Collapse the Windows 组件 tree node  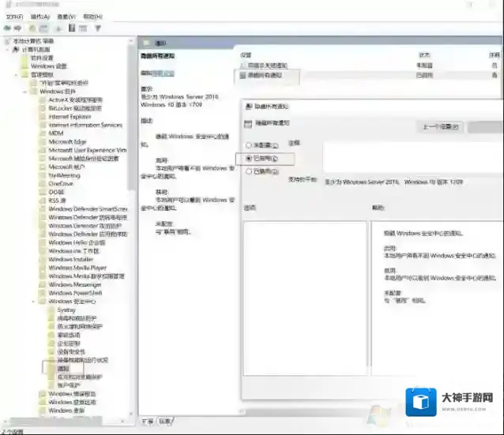25,92
